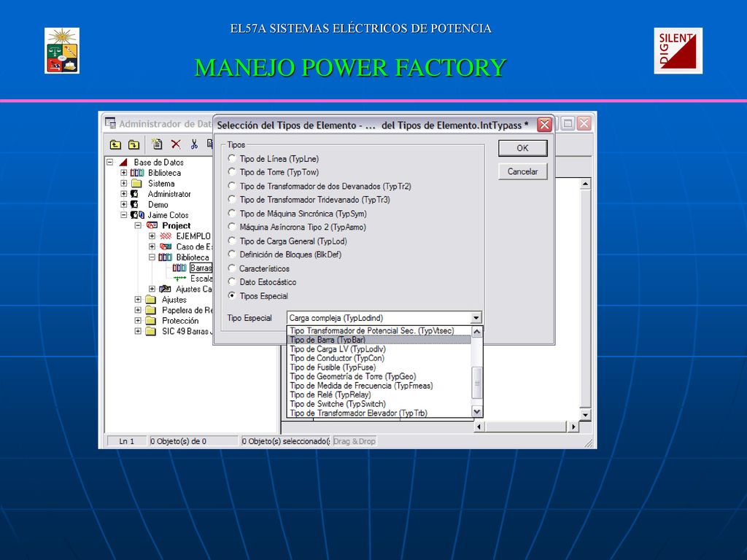This screenshot has height=560, width=747.
Task: Click the Barras library icon
Action: [179, 268]
